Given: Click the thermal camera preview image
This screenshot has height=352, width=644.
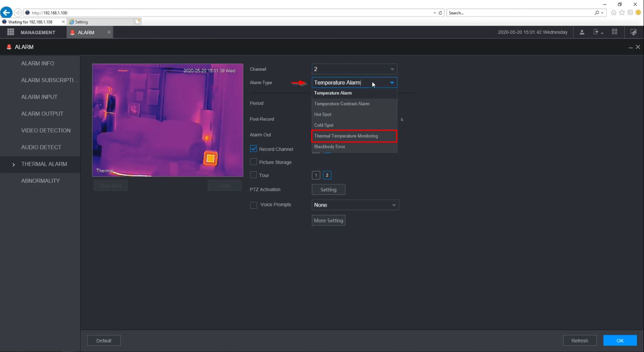Looking at the screenshot, I should [168, 120].
